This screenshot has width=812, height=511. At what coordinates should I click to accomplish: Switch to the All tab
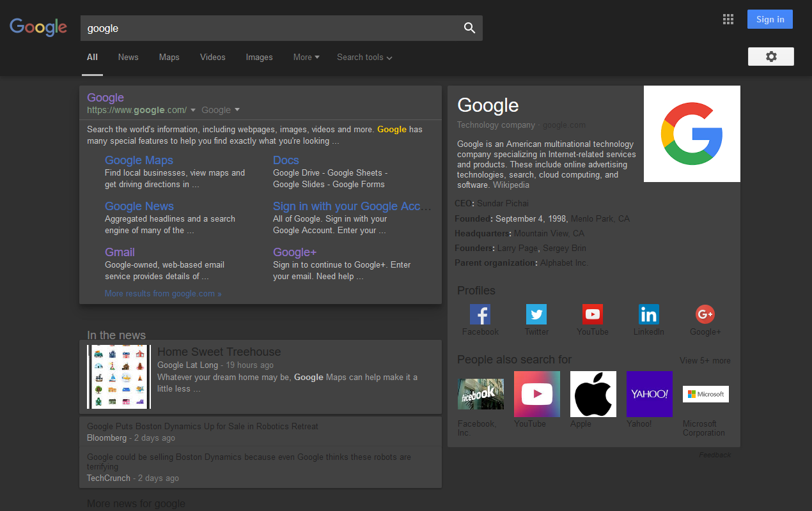click(x=93, y=57)
